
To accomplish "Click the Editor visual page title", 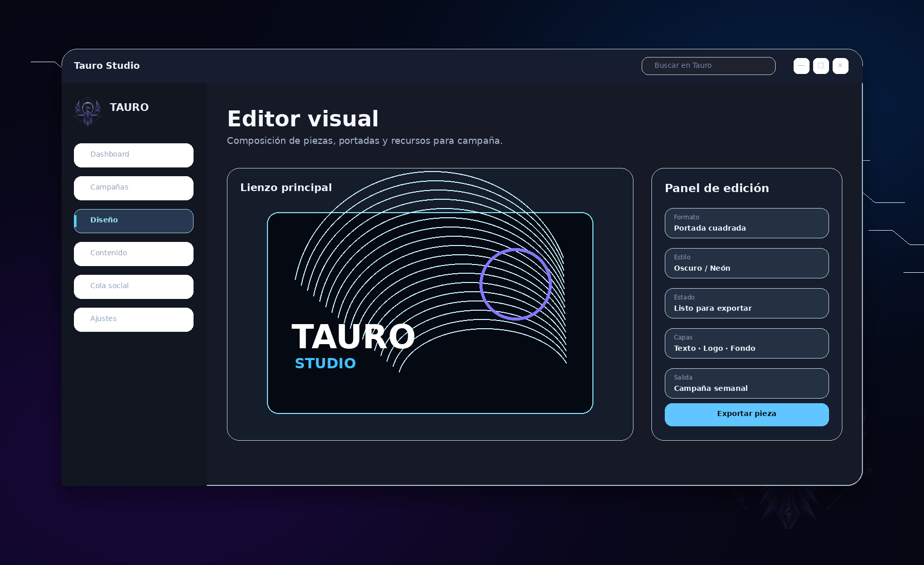I will [303, 119].
